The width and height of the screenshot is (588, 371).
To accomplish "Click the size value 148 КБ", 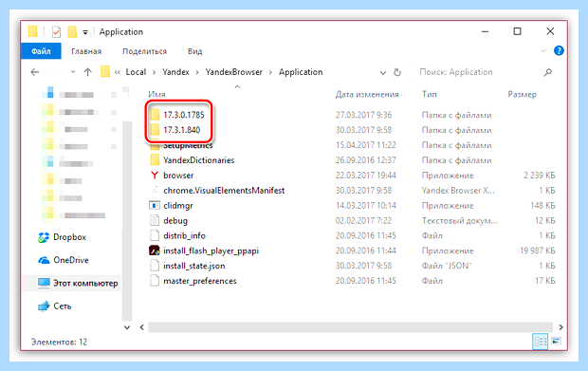I will [542, 206].
